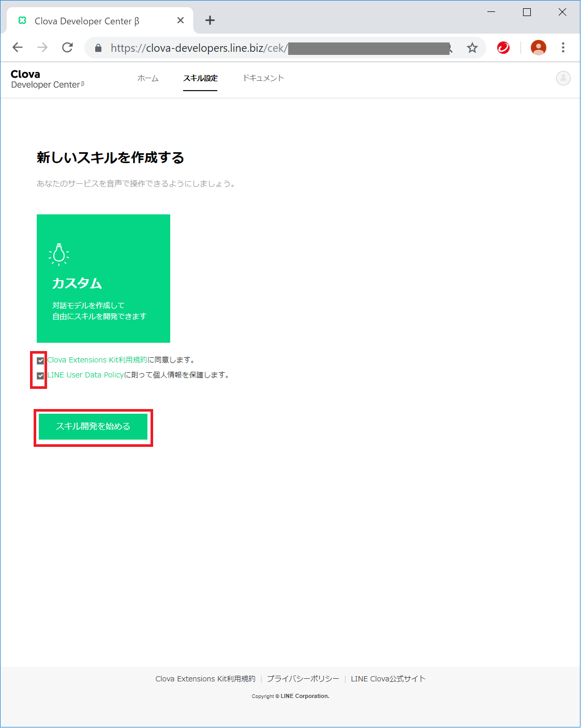
Task: Close the Clova Developer Center tab
Action: 180,21
